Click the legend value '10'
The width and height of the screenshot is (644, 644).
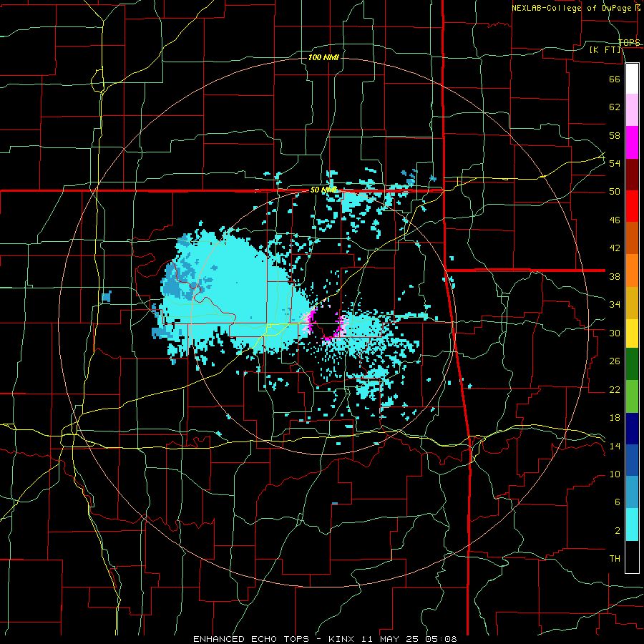615,474
